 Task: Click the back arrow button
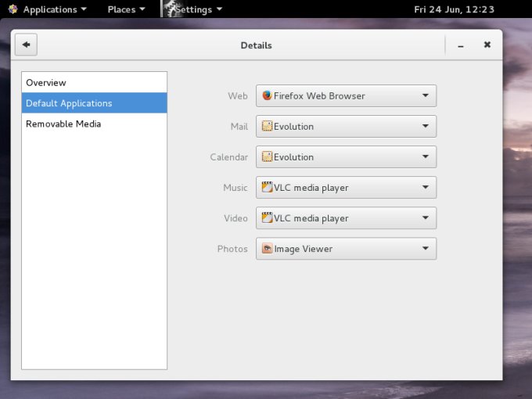[x=26, y=45]
